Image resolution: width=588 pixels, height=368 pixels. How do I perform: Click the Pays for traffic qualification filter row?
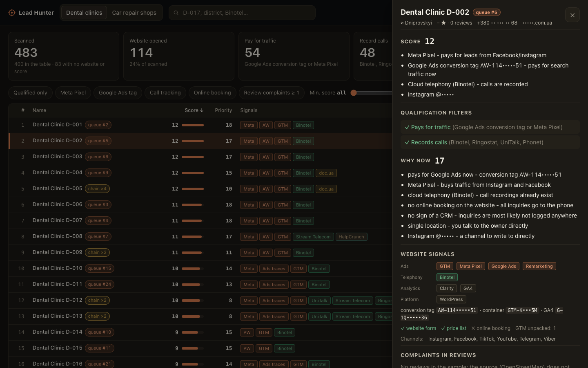pos(490,127)
